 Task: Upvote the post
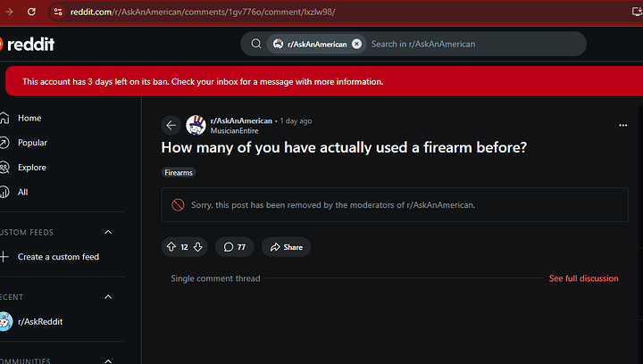[171, 247]
